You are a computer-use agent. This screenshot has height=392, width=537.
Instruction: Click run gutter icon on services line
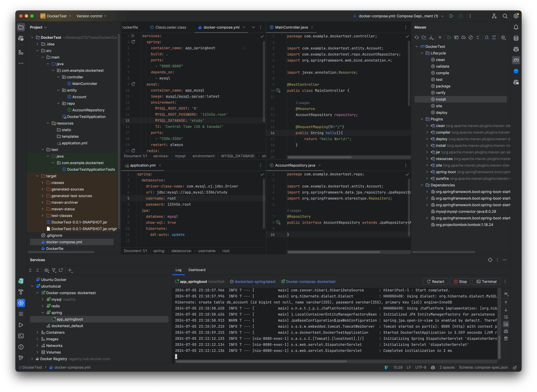pos(133,36)
